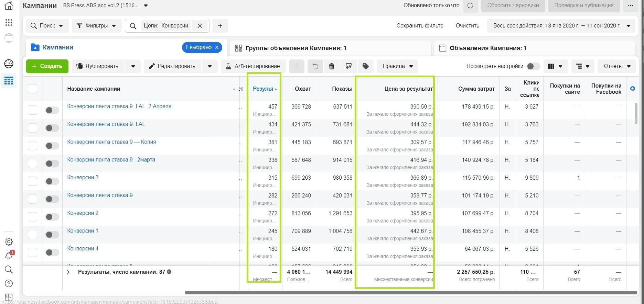Image resolution: width=644 pixels, height=304 pixels.
Task: Click the horizontal scrollbar at the bottom
Action: [411, 293]
